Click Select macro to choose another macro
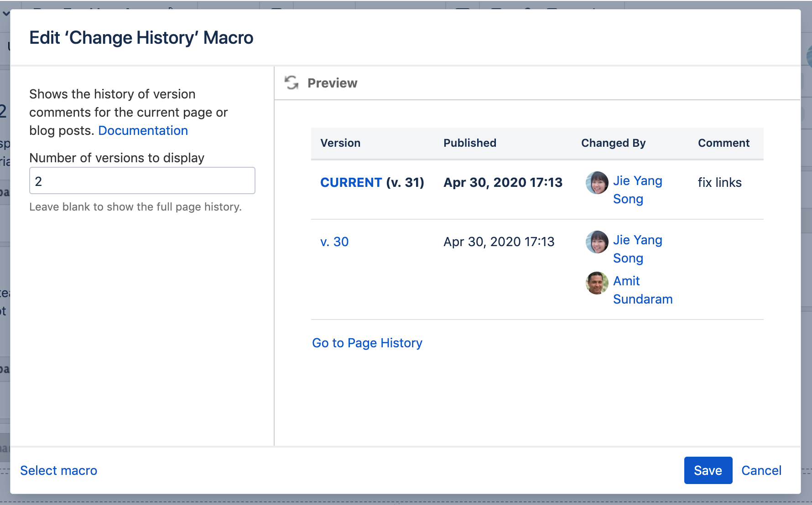This screenshot has width=812, height=505. (59, 471)
